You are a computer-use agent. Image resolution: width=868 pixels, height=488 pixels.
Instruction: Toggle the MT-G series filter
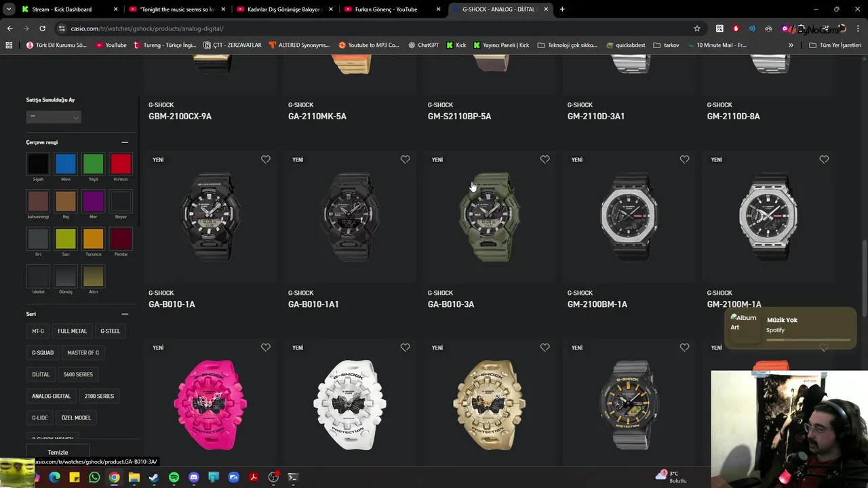tap(38, 331)
